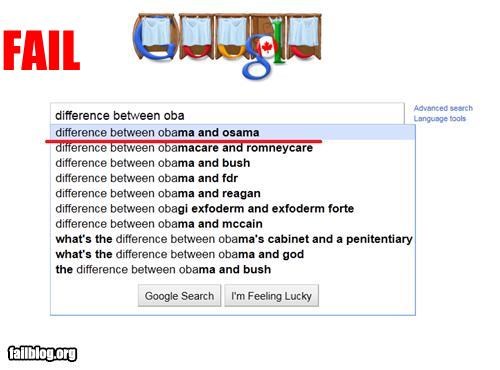
Task: Choose "what's the difference obama and god"
Action: point(233,254)
